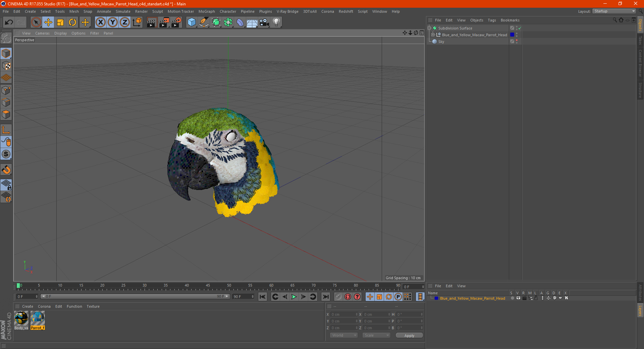Select the Sky object
The image size is (644, 349).
[441, 42]
